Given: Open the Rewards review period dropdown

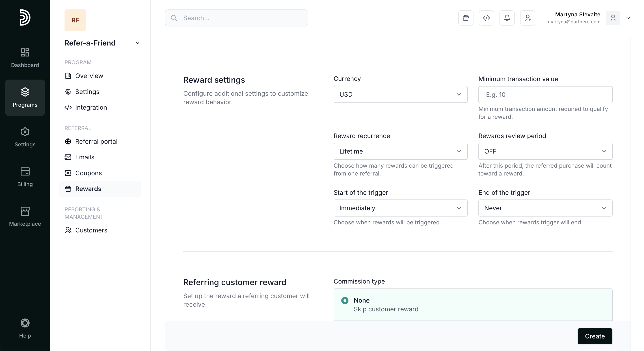Looking at the screenshot, I should pyautogui.click(x=545, y=151).
